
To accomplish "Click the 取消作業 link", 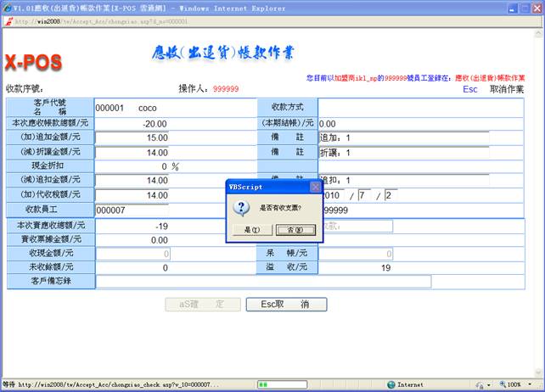I will pos(506,89).
